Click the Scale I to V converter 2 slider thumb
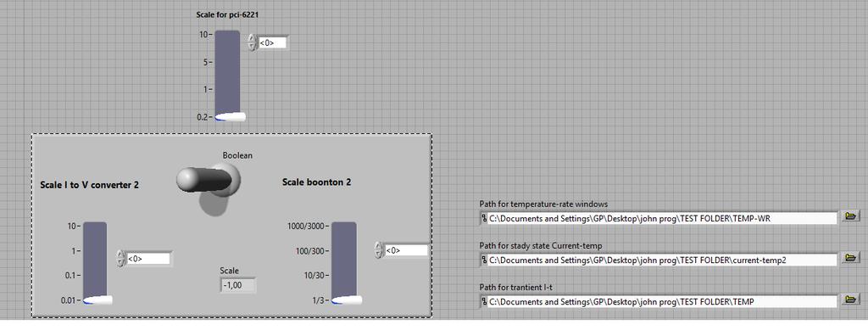 97,300
